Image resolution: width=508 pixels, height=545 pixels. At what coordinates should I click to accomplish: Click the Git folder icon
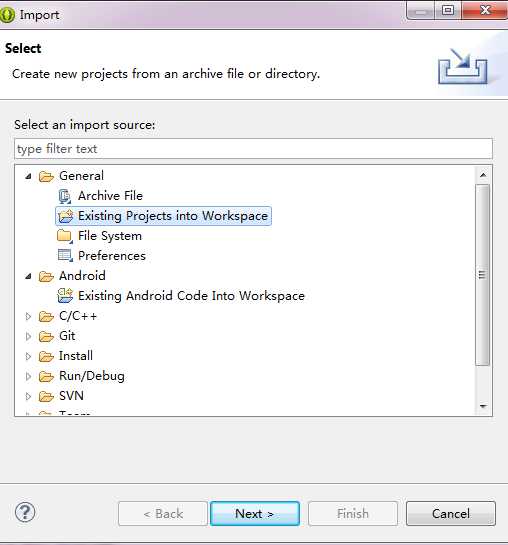tap(46, 336)
